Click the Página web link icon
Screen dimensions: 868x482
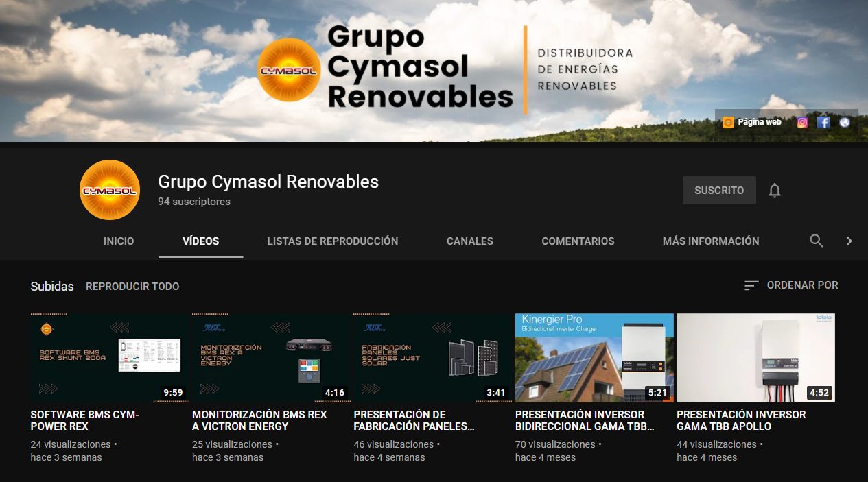(x=729, y=123)
